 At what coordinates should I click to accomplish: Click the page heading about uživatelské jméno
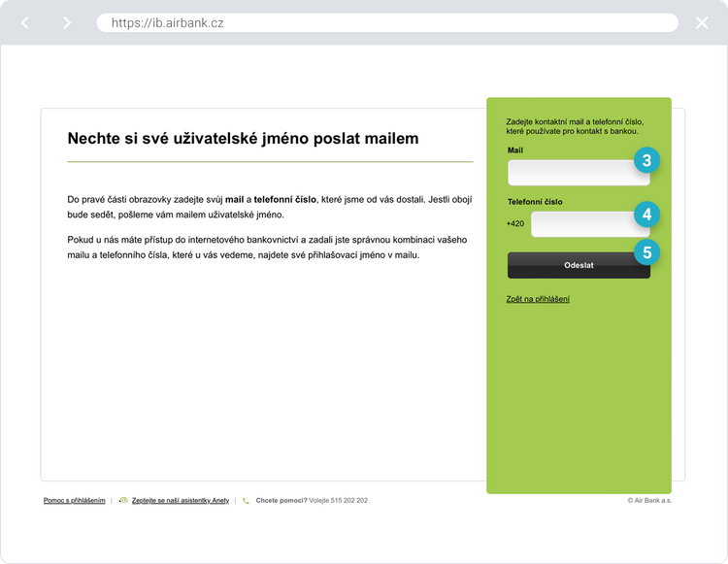point(243,139)
